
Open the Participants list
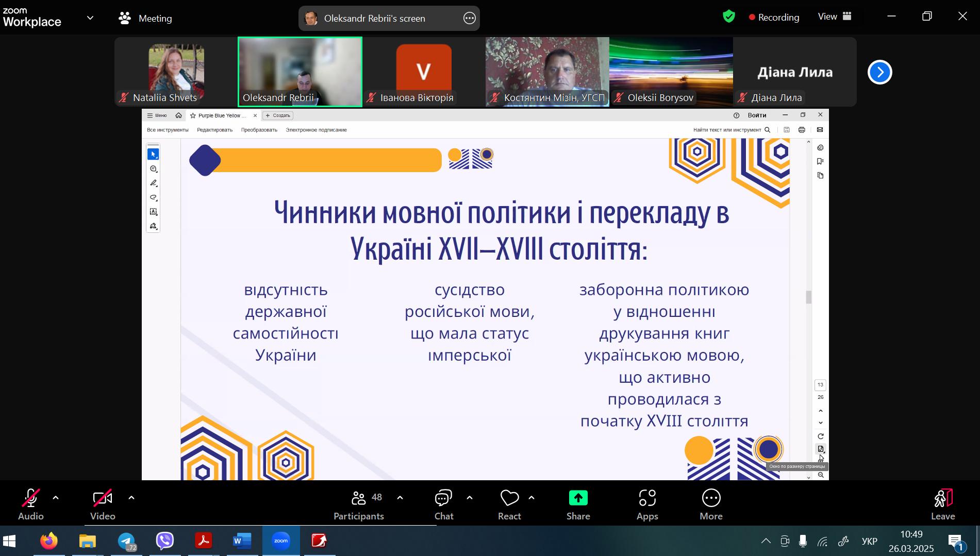pyautogui.click(x=359, y=504)
